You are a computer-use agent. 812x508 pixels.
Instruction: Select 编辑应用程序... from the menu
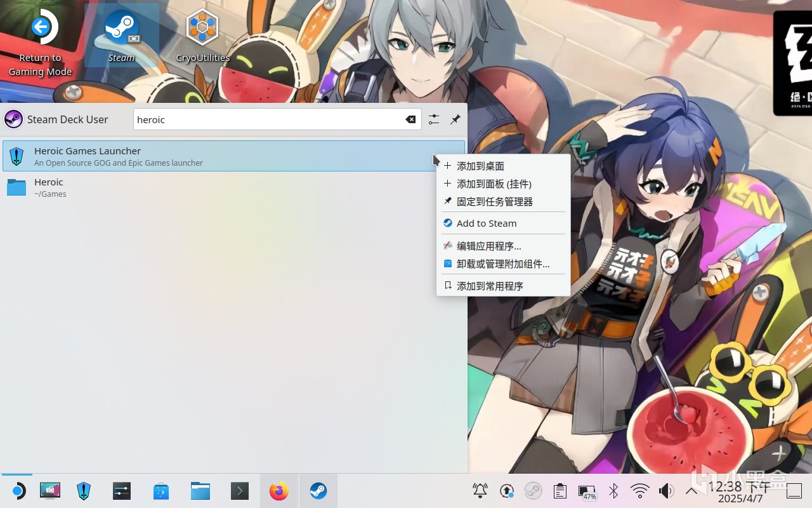coord(503,246)
